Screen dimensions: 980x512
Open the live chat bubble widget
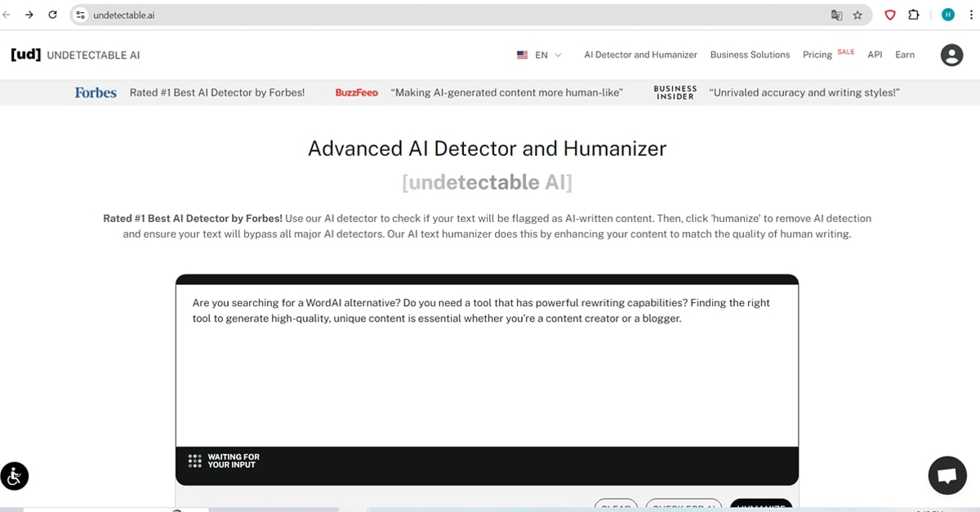coord(947,475)
